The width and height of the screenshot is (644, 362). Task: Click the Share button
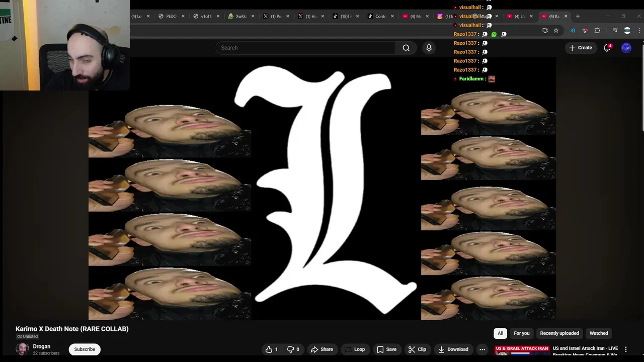point(322,349)
